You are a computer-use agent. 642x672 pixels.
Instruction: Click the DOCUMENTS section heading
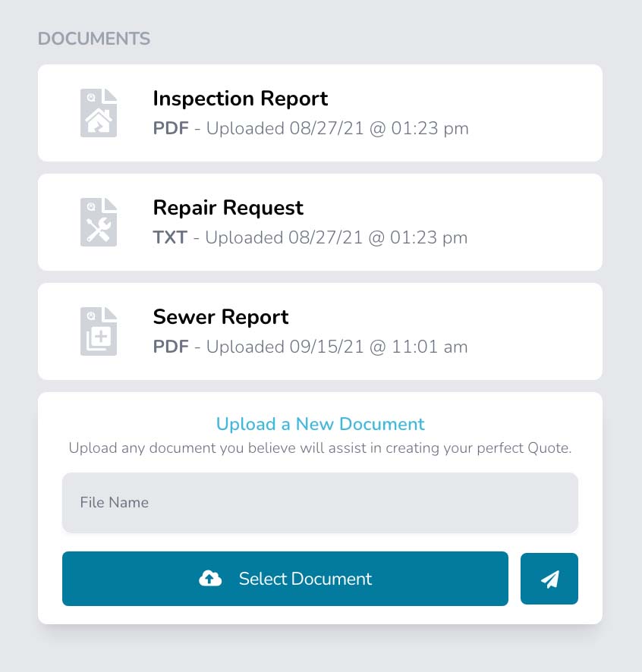[94, 39]
